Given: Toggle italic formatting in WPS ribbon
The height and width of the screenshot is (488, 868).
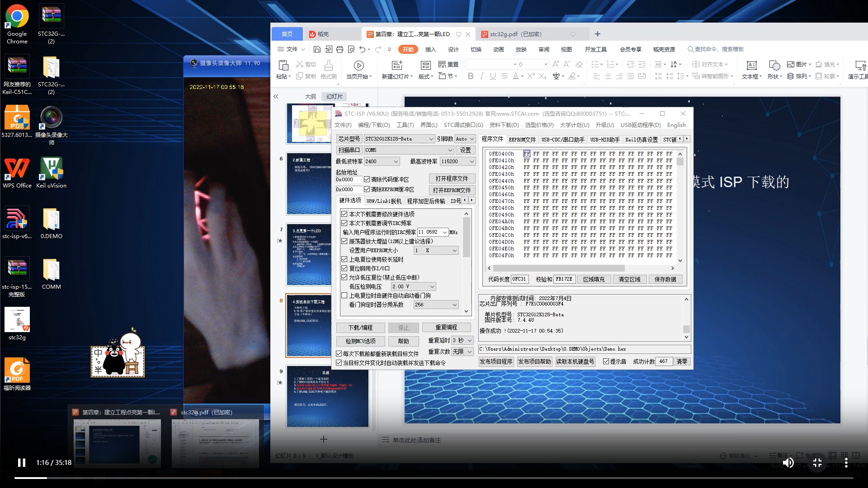Looking at the screenshot, I should [x=482, y=76].
